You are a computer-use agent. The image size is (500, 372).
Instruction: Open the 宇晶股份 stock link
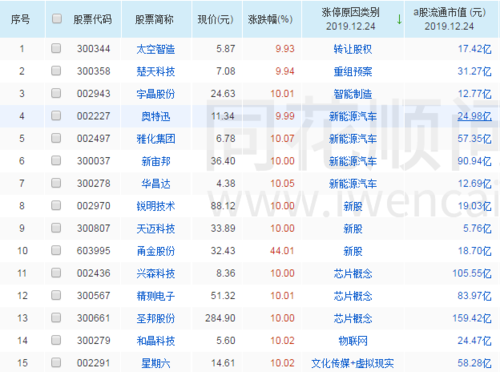[x=156, y=94]
